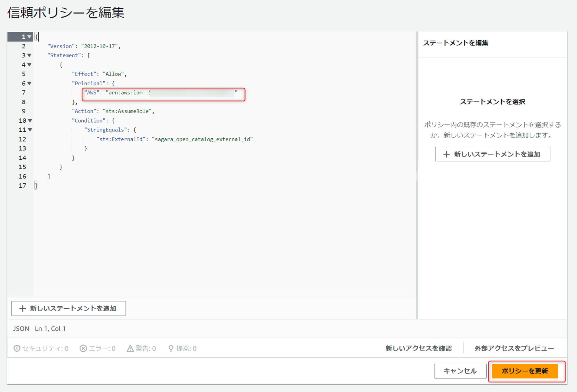
Task: Click line number 12 in the gutter
Action: (23, 139)
